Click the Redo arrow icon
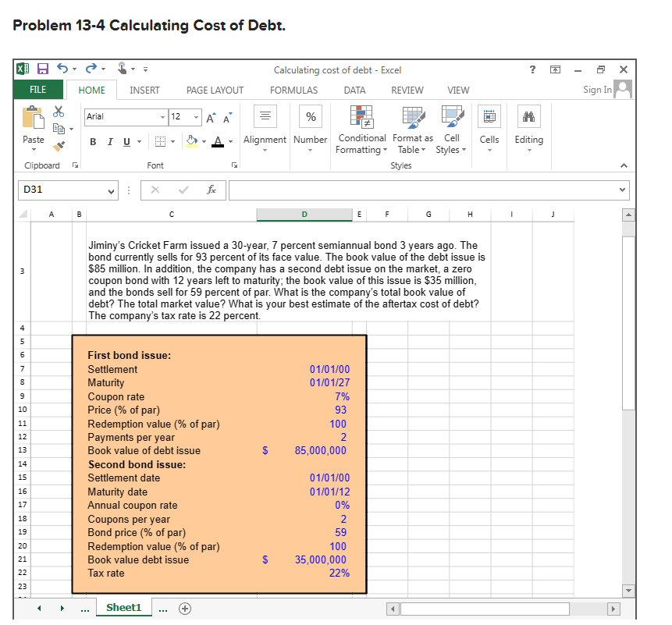 click(x=91, y=69)
